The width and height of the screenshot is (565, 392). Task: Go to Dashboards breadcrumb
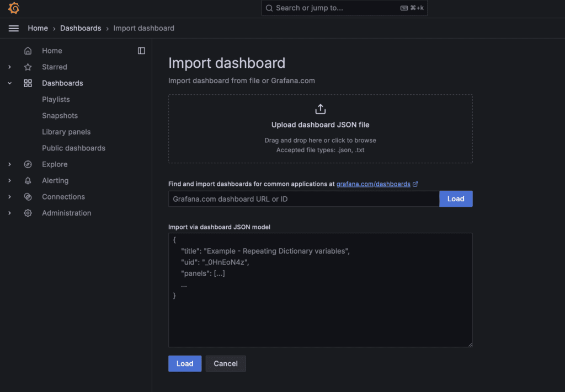click(x=81, y=28)
